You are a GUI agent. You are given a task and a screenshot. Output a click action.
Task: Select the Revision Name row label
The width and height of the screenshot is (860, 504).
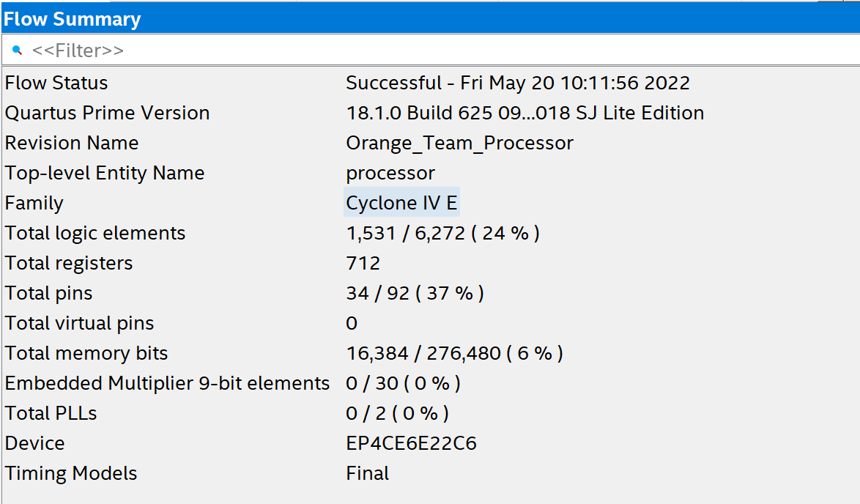(x=72, y=143)
